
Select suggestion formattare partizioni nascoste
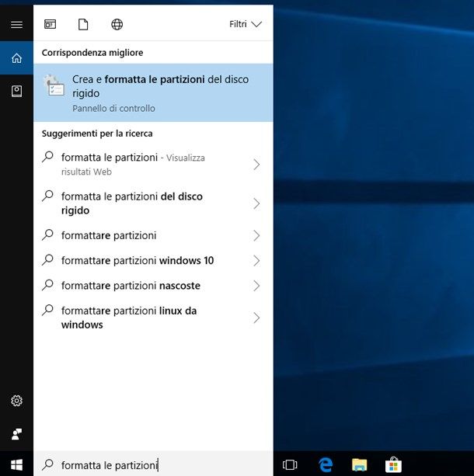(153, 286)
